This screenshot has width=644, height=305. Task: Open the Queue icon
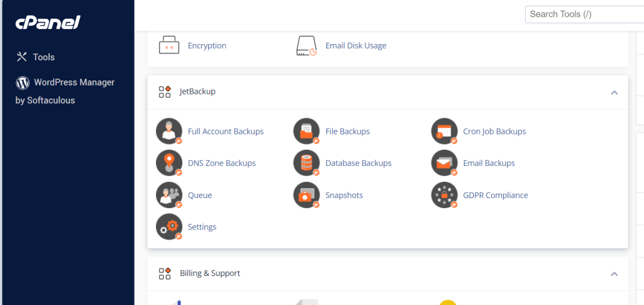pyautogui.click(x=169, y=195)
